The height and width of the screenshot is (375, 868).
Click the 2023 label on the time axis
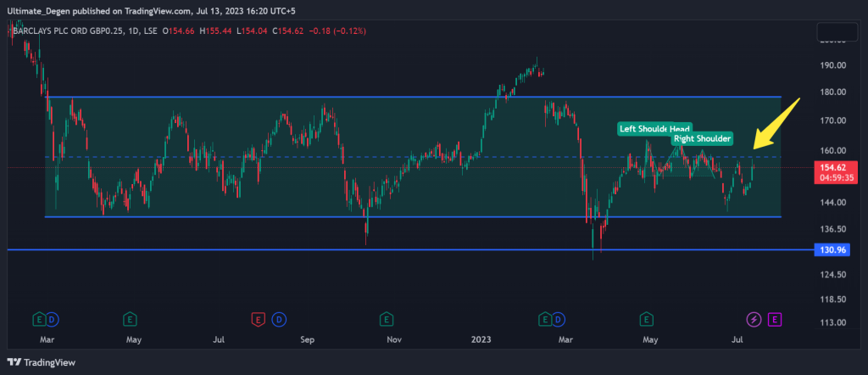point(480,339)
